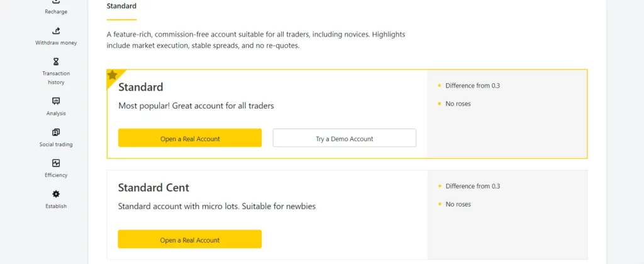Open a Real Account for the Standard account
The height and width of the screenshot is (264, 644).
click(190, 139)
